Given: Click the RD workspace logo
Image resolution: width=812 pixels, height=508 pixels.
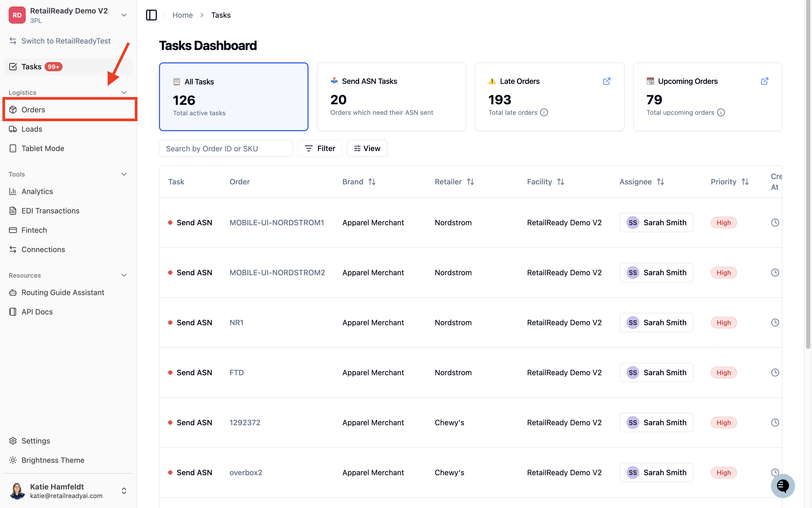Looking at the screenshot, I should (x=17, y=15).
